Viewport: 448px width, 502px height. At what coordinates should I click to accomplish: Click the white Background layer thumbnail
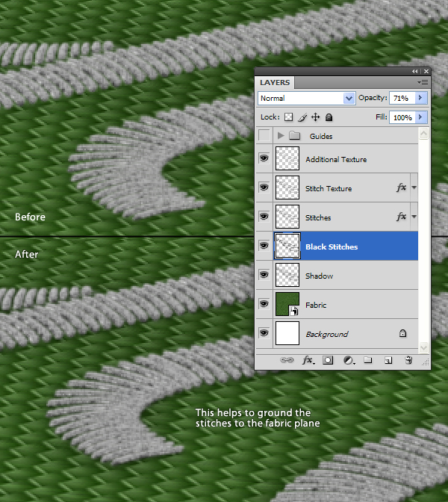click(287, 333)
